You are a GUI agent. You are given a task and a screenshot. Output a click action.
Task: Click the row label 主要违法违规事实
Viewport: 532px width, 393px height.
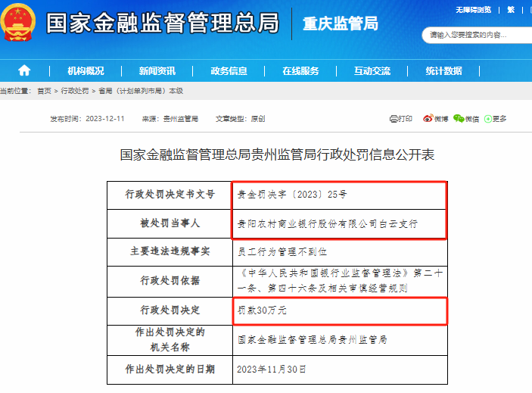[170, 251]
